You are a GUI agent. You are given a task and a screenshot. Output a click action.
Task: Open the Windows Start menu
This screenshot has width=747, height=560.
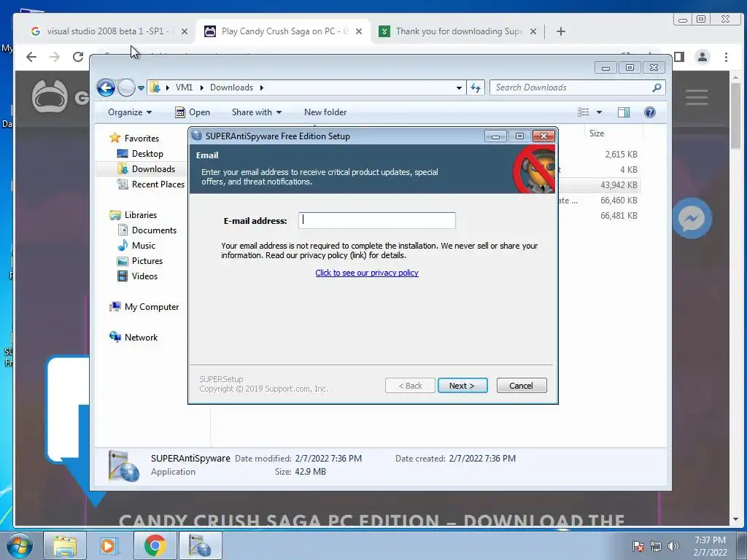(x=20, y=545)
